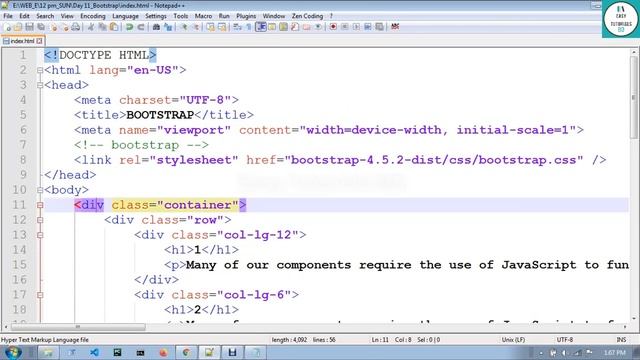Collapse the head fold marker on line 3
Screen dimensions: 640x360
point(40,85)
